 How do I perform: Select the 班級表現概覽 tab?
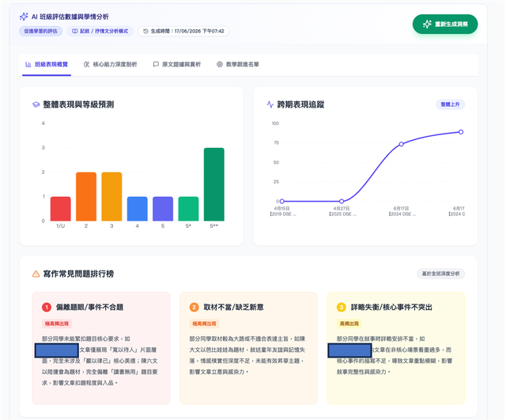coord(47,65)
